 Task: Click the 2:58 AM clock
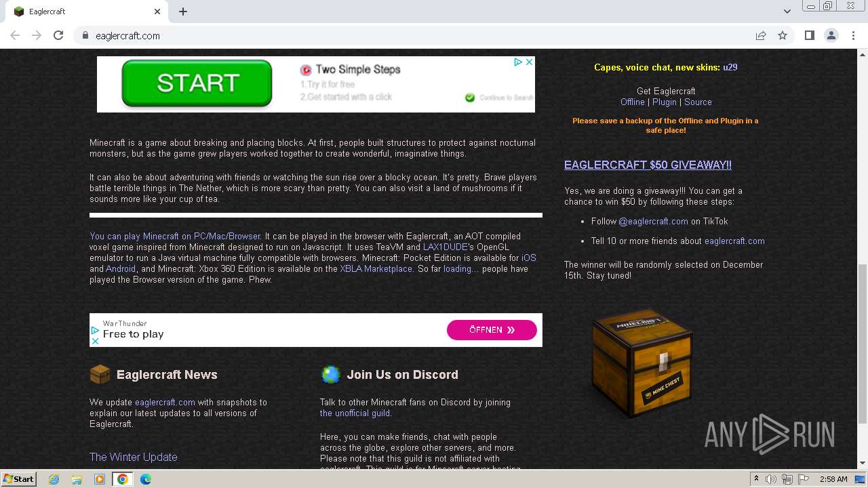(833, 479)
